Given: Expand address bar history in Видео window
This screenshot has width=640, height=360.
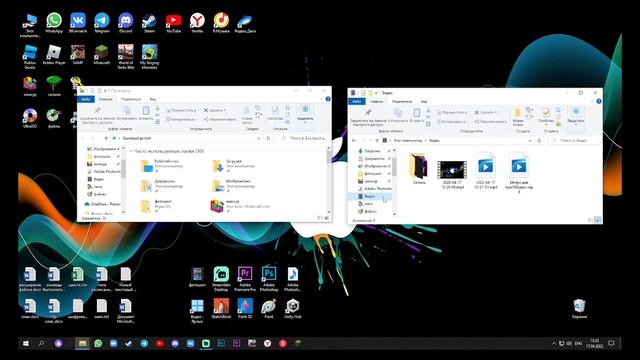Looking at the screenshot, I should [x=530, y=140].
